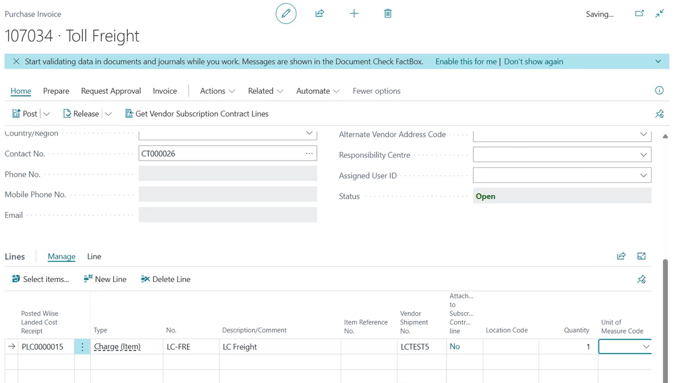The width and height of the screenshot is (688, 383).
Task: Open Unit of Measure Code dropdown
Action: point(646,347)
